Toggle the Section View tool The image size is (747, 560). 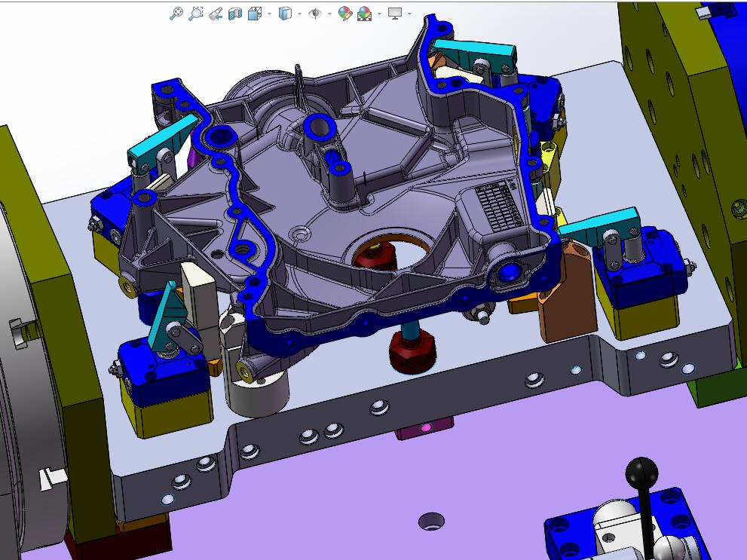[235, 14]
